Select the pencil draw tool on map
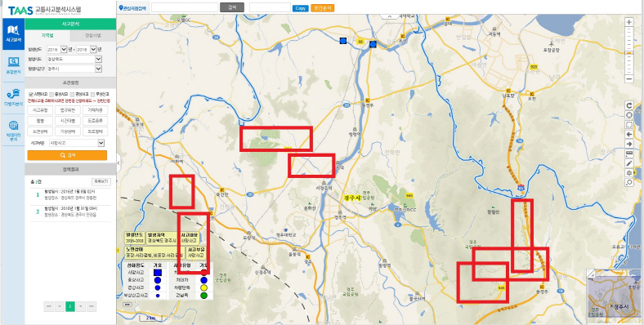Screen dimensions: 644x325 click(628, 163)
